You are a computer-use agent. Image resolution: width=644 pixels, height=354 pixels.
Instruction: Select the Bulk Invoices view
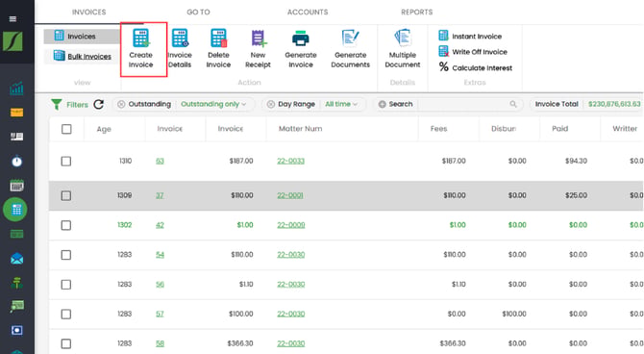click(82, 56)
